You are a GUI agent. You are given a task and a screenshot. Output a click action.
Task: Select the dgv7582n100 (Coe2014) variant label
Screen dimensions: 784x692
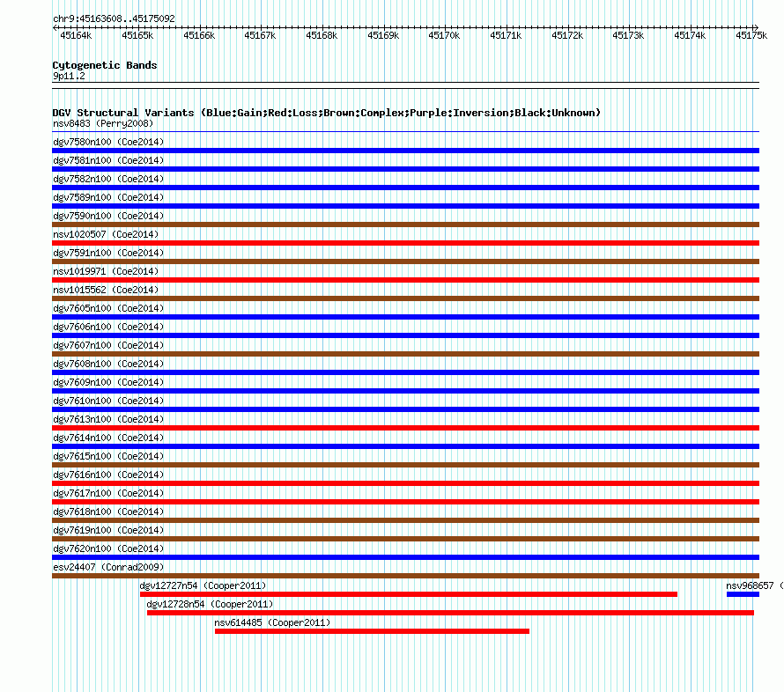(108, 179)
